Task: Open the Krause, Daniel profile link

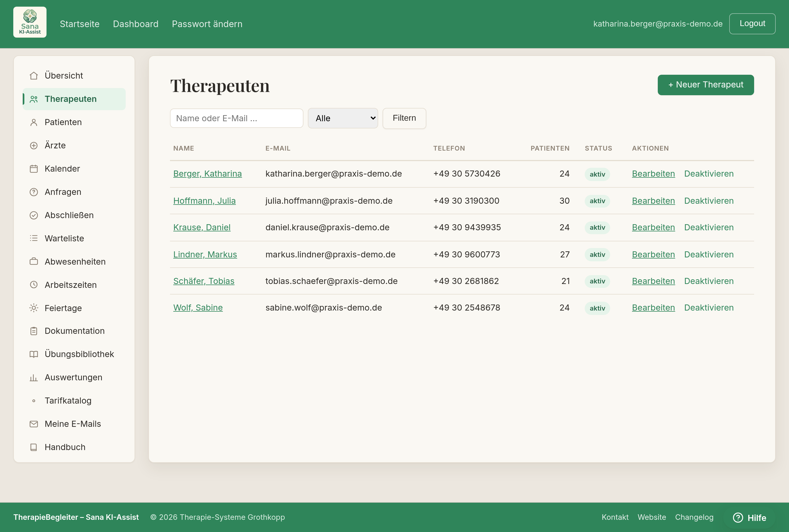Action: point(202,227)
